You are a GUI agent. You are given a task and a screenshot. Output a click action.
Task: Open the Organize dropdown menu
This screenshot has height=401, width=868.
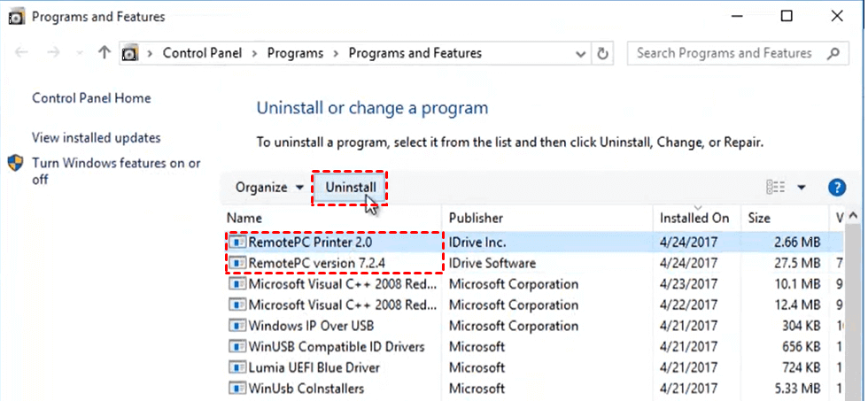pos(269,188)
